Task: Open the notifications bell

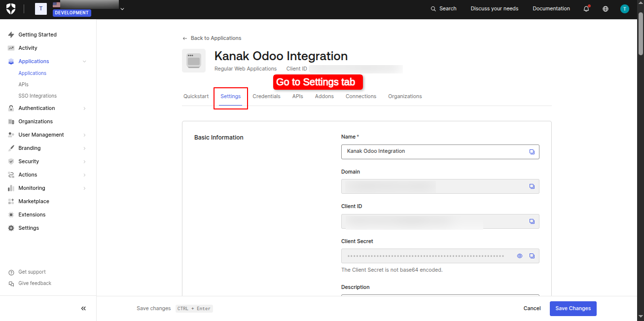Action: (x=586, y=9)
